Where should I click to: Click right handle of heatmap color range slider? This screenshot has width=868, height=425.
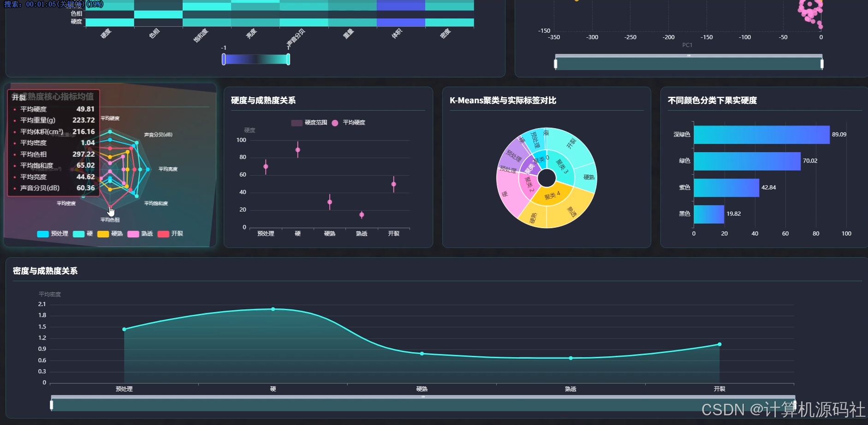click(x=288, y=59)
